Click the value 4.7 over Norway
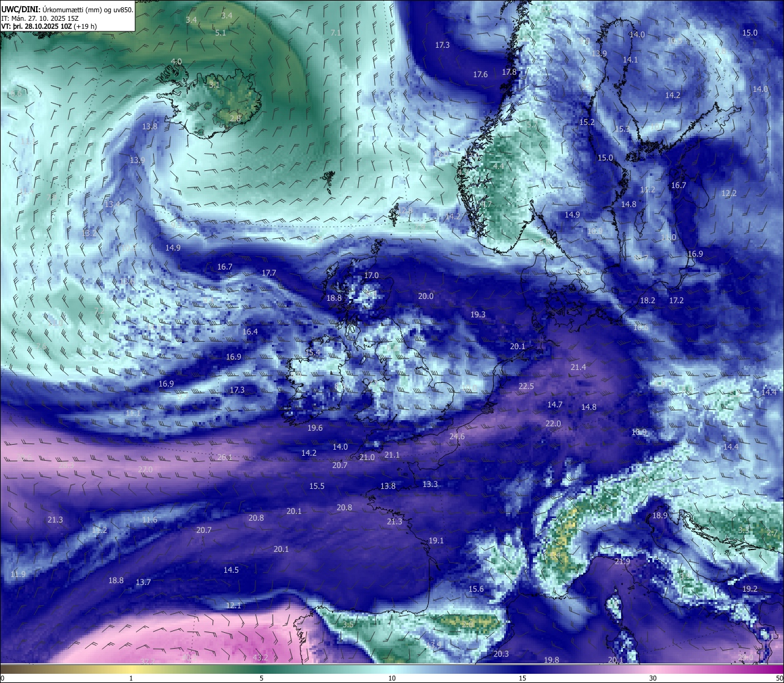Viewport: 784px width, 683px height. (486, 203)
